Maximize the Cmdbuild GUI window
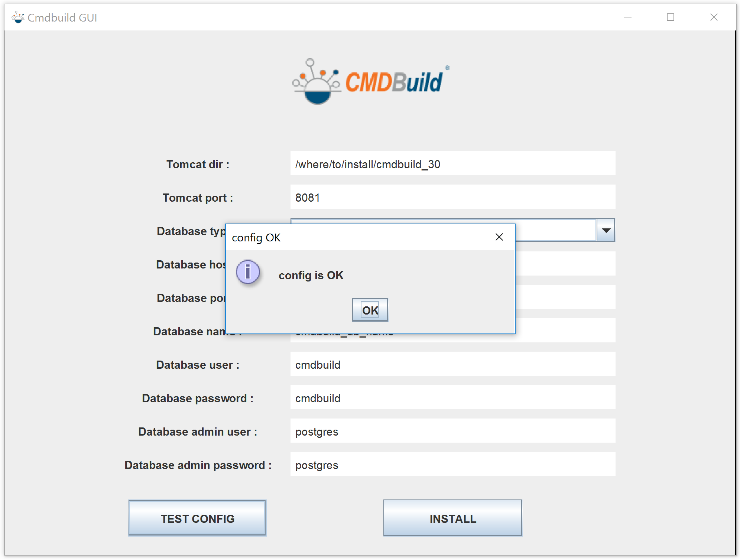This screenshot has height=560, width=740. (x=671, y=17)
